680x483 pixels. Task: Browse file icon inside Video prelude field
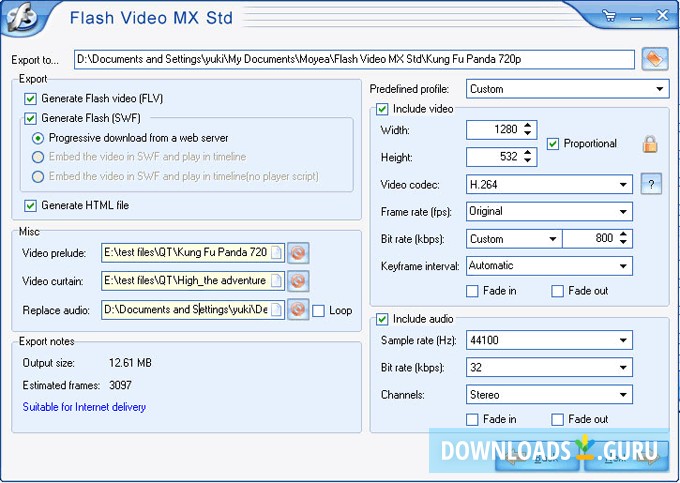click(x=276, y=252)
